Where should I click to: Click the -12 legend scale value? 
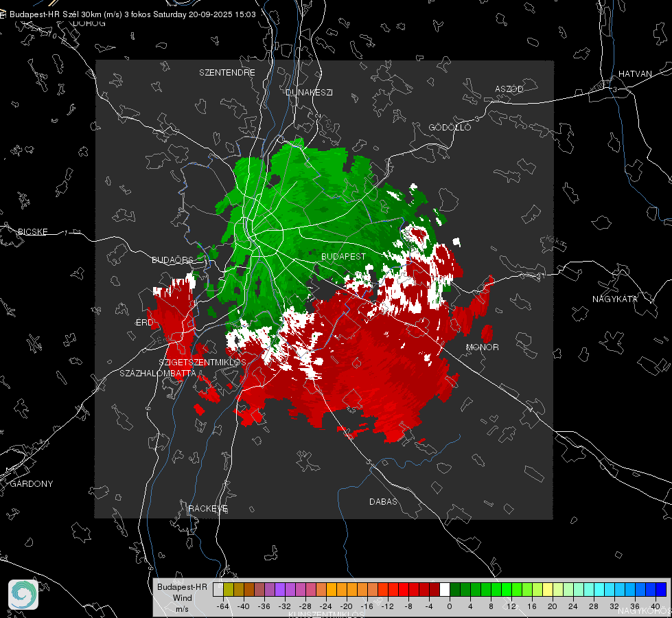pyautogui.click(x=387, y=606)
